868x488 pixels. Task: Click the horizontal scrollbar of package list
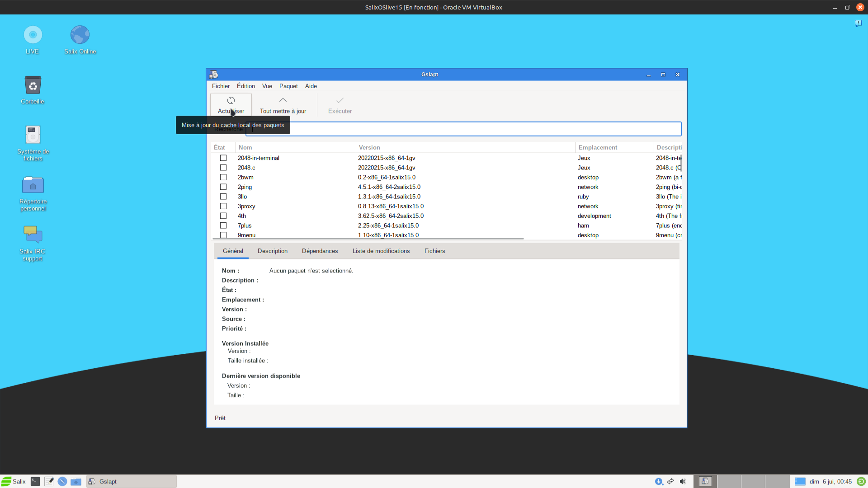pyautogui.click(x=367, y=239)
